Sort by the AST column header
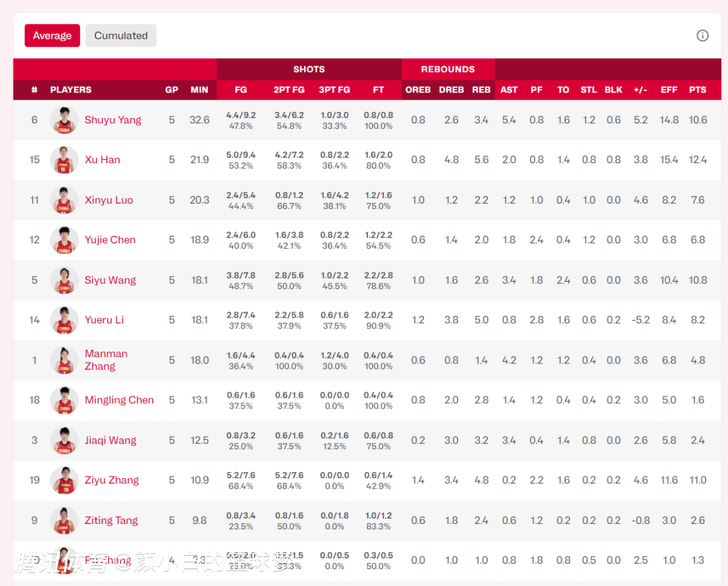The height and width of the screenshot is (586, 728). tap(509, 90)
